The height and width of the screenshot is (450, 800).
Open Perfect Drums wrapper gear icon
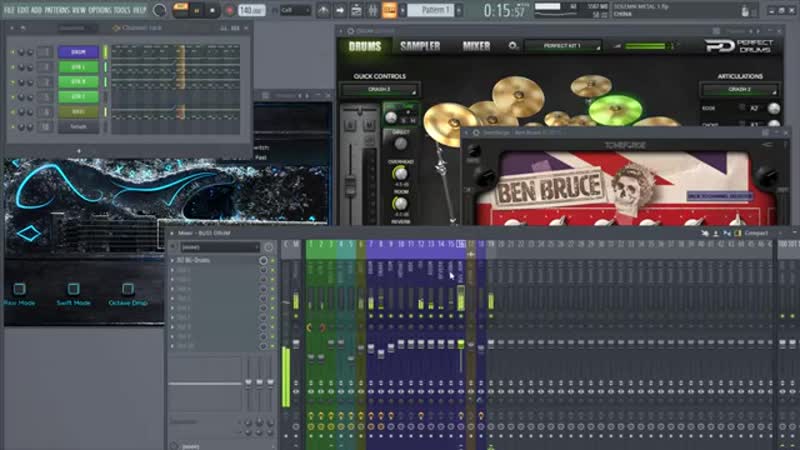point(351,31)
